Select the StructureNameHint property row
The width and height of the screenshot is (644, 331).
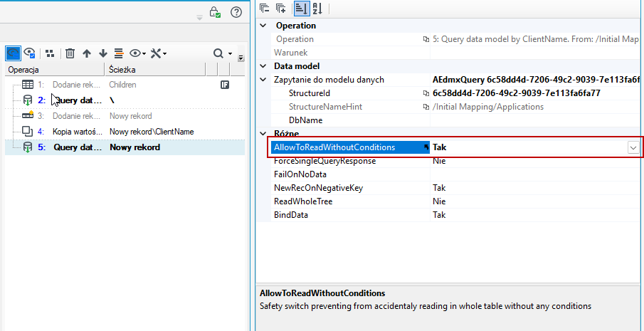pyautogui.click(x=457, y=107)
